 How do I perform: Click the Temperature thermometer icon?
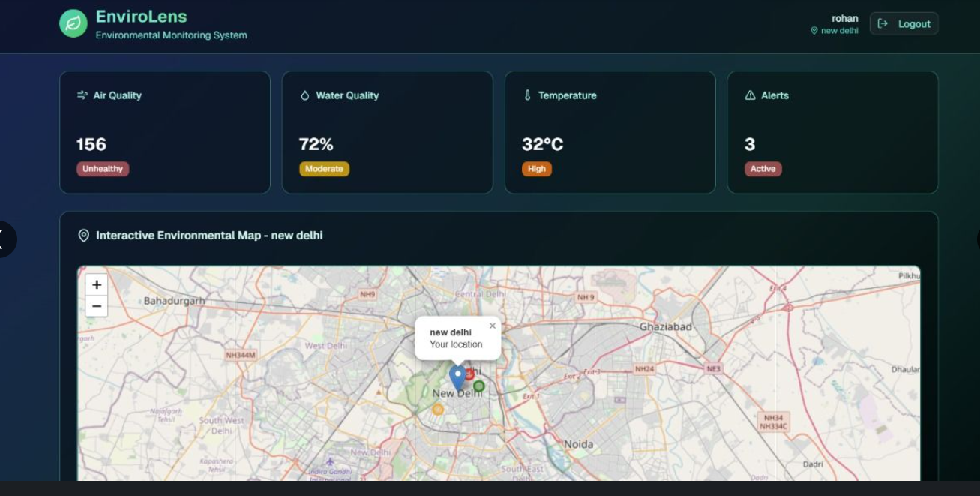527,95
